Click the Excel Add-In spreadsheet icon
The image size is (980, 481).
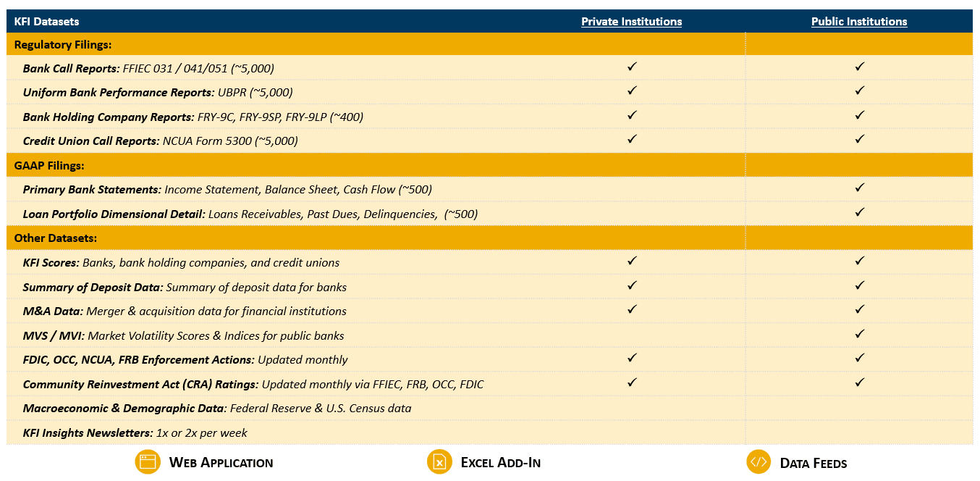[439, 462]
